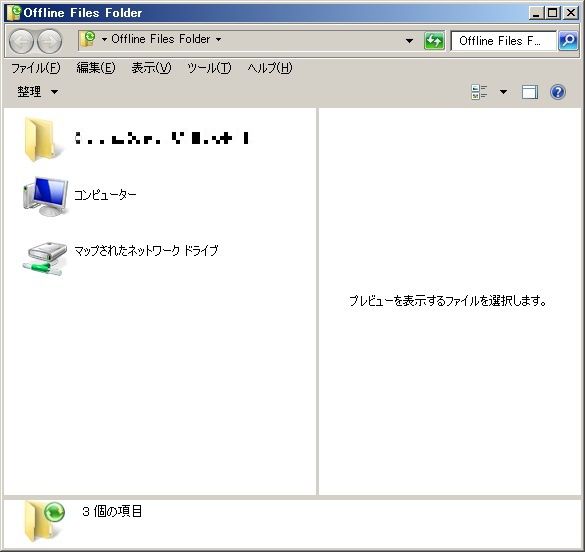Expand arrow after Offline Files Folder breadcrumb
This screenshot has height=552, width=585.
pyautogui.click(x=219, y=39)
